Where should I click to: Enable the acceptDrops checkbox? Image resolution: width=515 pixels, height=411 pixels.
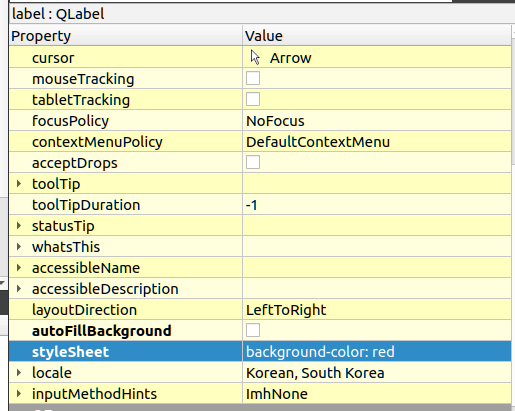pyautogui.click(x=253, y=162)
